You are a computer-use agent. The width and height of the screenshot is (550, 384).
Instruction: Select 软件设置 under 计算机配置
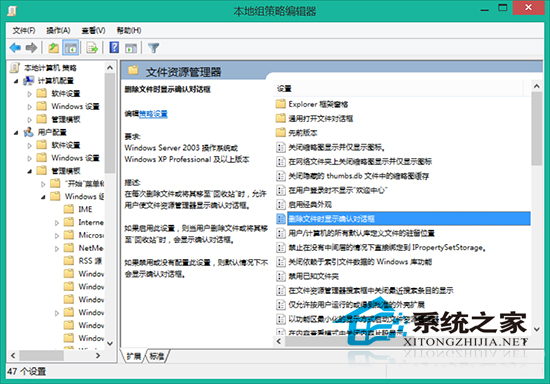click(66, 93)
